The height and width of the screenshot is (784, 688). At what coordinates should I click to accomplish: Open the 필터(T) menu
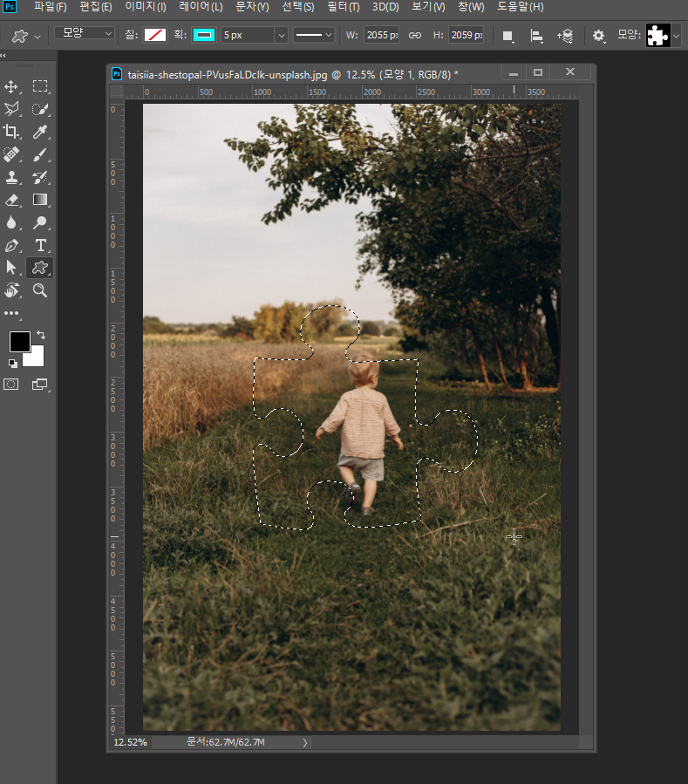tap(344, 7)
